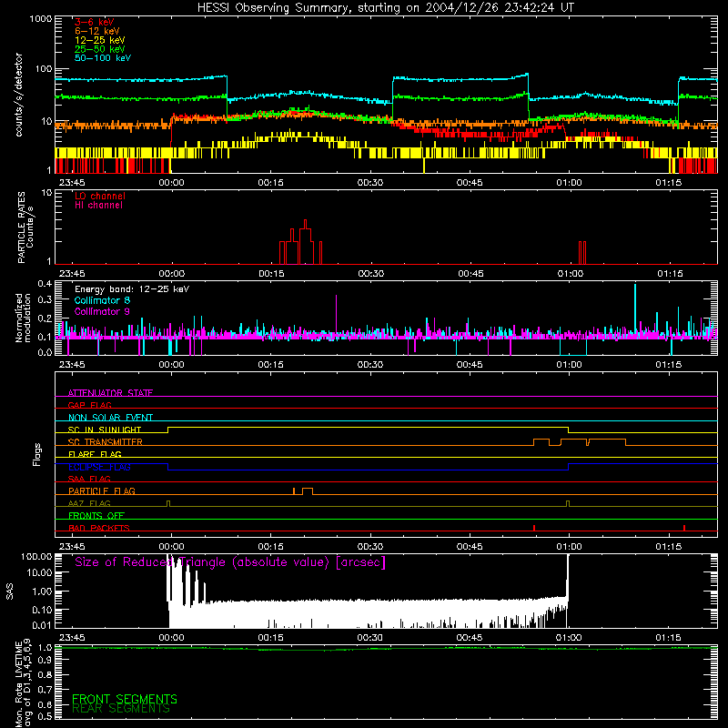Click 00:15 time label under counts plot

pos(270,183)
